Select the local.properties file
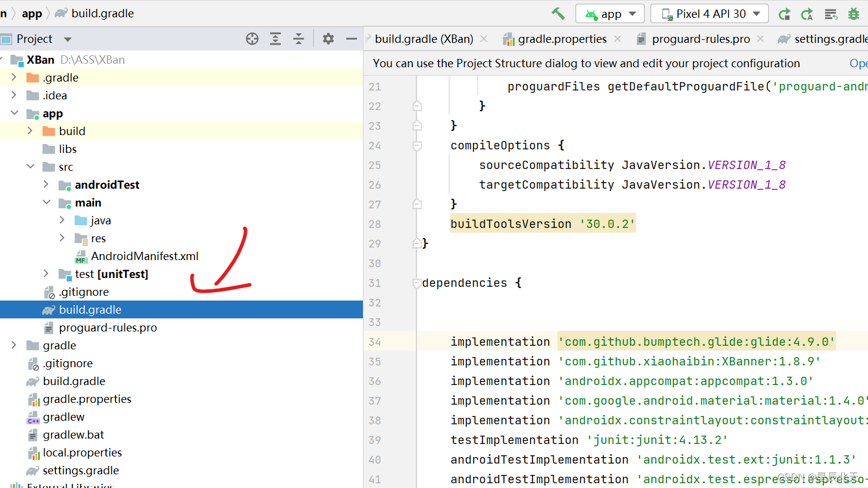 82,452
